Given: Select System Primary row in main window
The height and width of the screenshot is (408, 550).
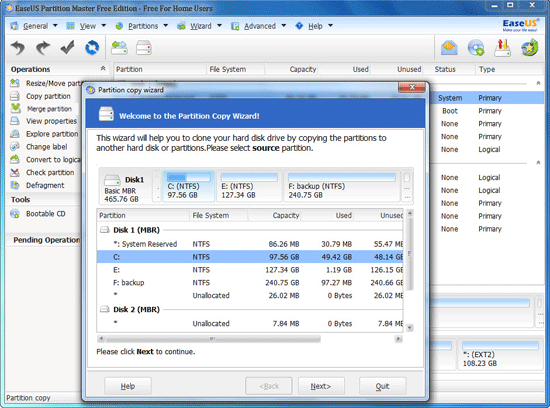Looking at the screenshot, I should tap(487, 98).
